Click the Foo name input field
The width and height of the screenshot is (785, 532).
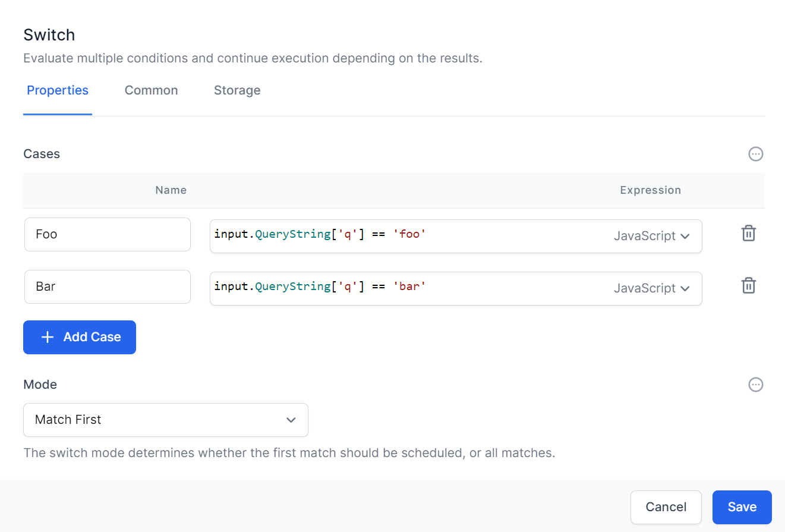click(107, 234)
